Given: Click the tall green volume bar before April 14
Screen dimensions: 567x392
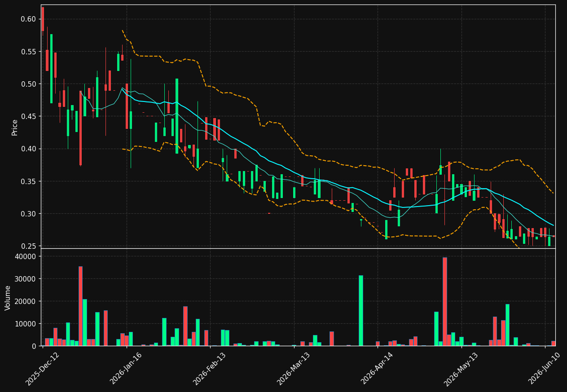Looking at the screenshot, I should (x=360, y=310).
